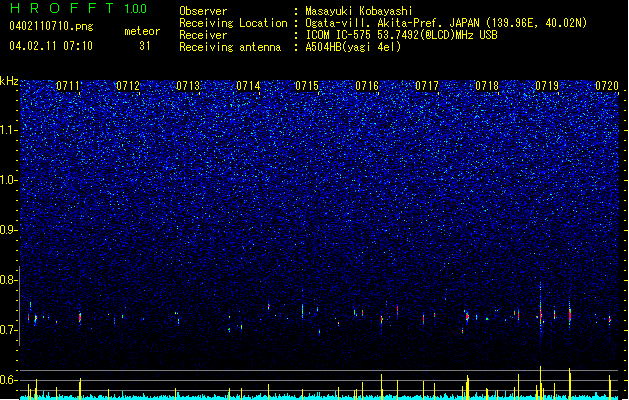Select receiver text ICOM IC-575 53.7492 MHz USB
This screenshot has width=629, height=400.
point(401,35)
